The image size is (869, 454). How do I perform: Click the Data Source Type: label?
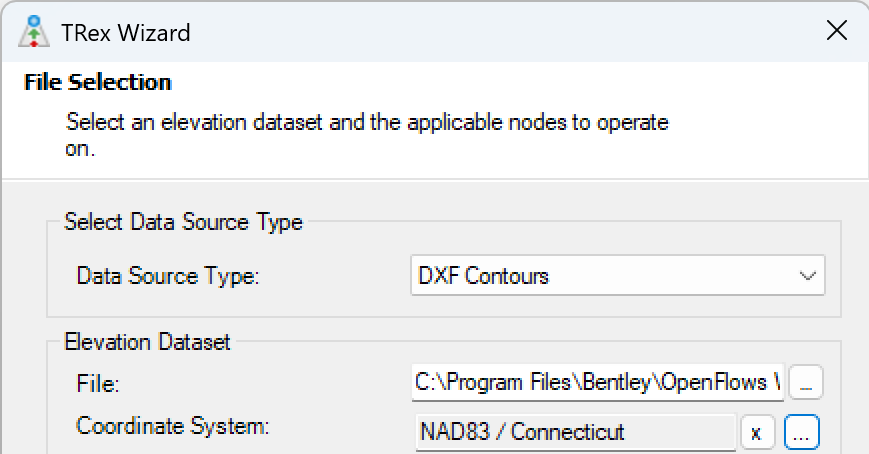168,276
